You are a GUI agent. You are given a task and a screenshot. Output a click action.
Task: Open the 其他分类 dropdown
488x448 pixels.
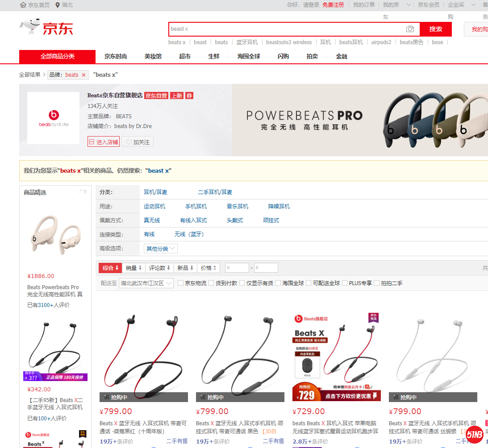(x=161, y=249)
